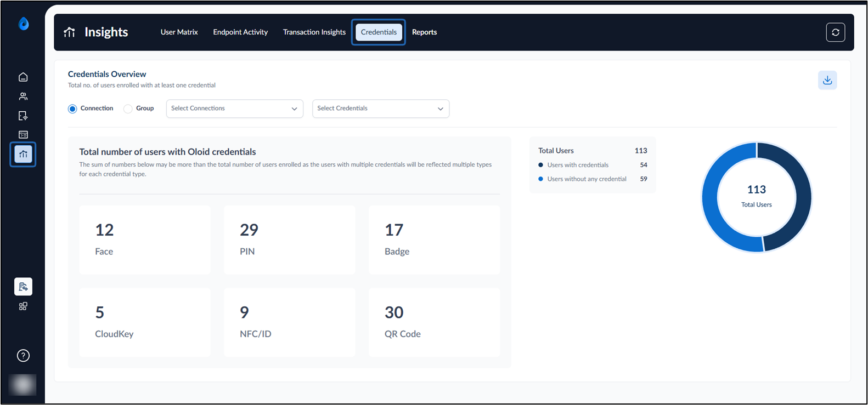Image resolution: width=868 pixels, height=405 pixels.
Task: Click the PIN credential card
Action: 290,240
